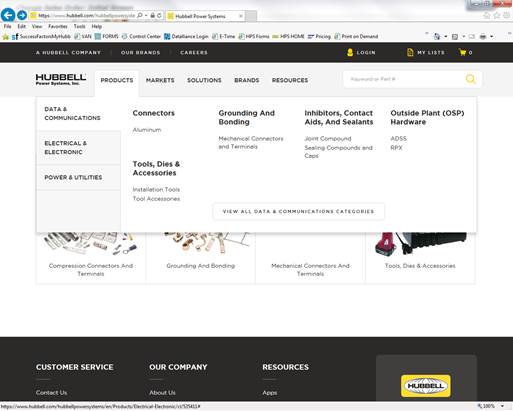The height and width of the screenshot is (411, 513).
Task: Click the address bar search magnifier icon
Action: (x=140, y=16)
